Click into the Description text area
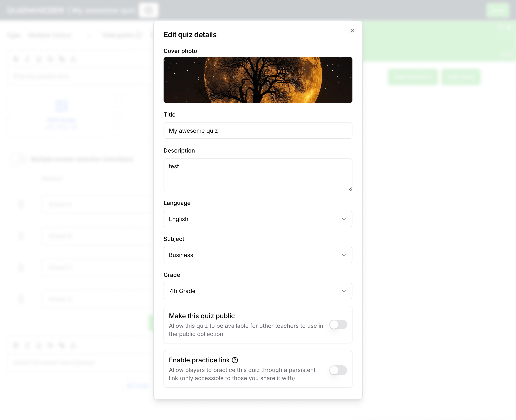The width and height of the screenshot is (516, 420). click(x=258, y=175)
